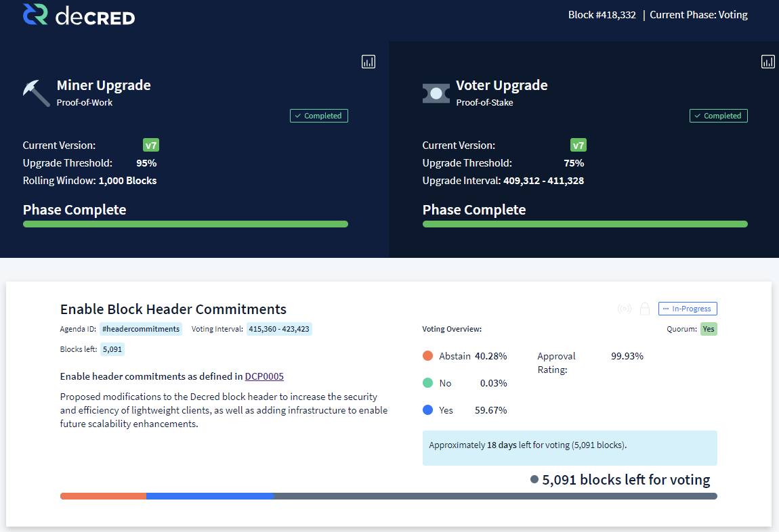Click the Abstain 40.28% value
This screenshot has width=779, height=532.
coord(491,356)
